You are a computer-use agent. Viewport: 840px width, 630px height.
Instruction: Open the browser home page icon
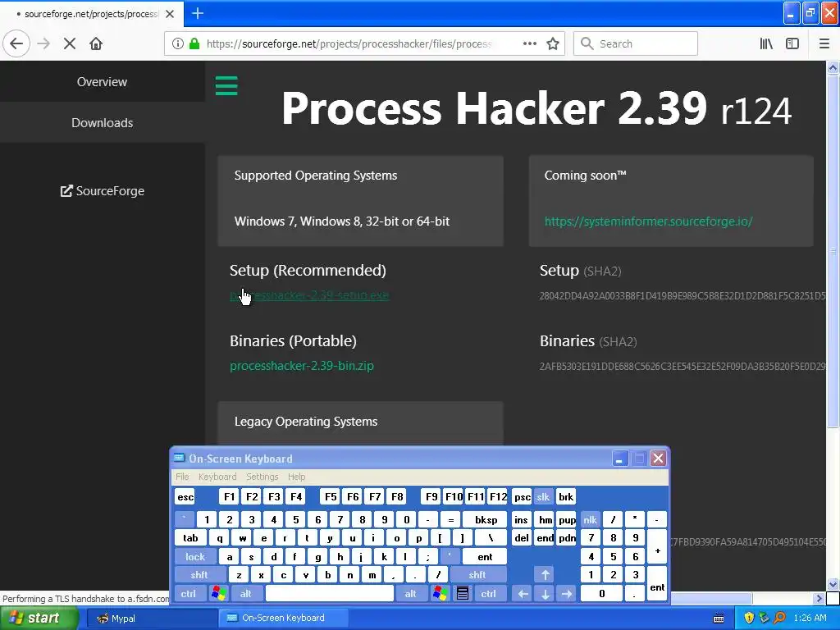96,43
